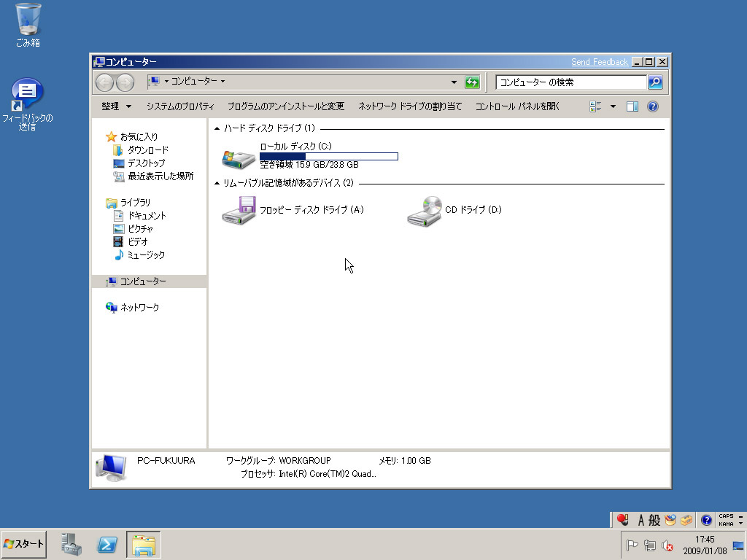Open Server Manager from taskbar
747x560 pixels.
point(71,544)
